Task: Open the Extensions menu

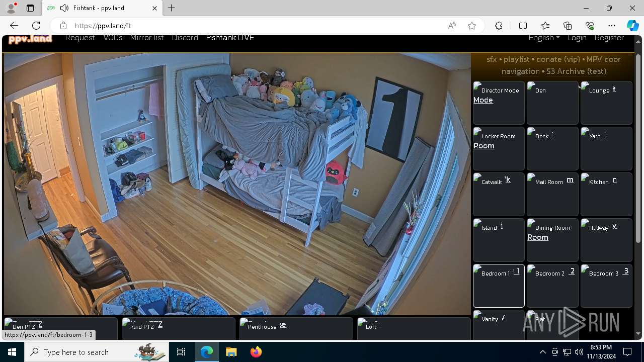Action: click(499, 26)
